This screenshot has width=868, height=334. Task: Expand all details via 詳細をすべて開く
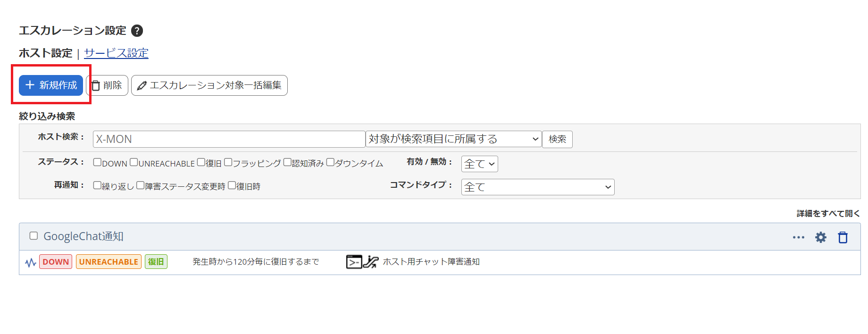[x=828, y=214]
